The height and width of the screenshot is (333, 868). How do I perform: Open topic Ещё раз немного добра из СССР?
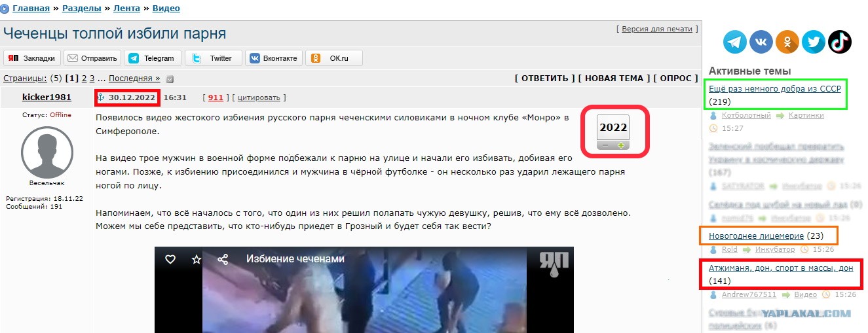click(774, 88)
